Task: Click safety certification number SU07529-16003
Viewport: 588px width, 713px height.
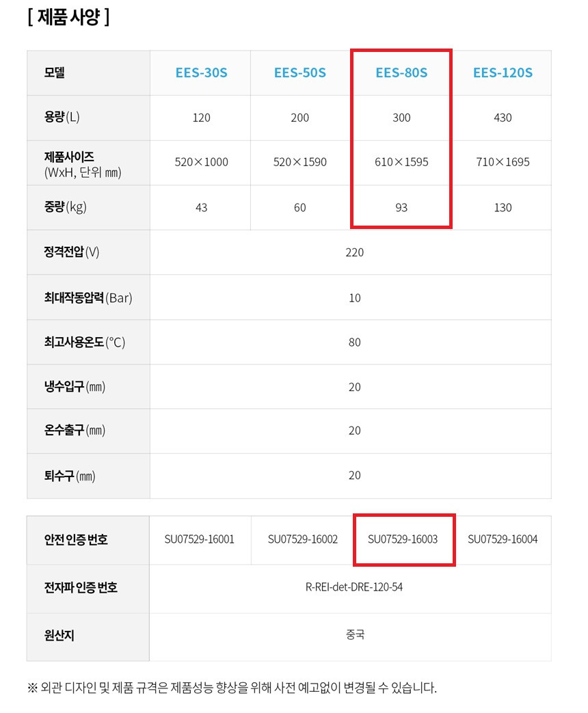Action: (x=403, y=539)
